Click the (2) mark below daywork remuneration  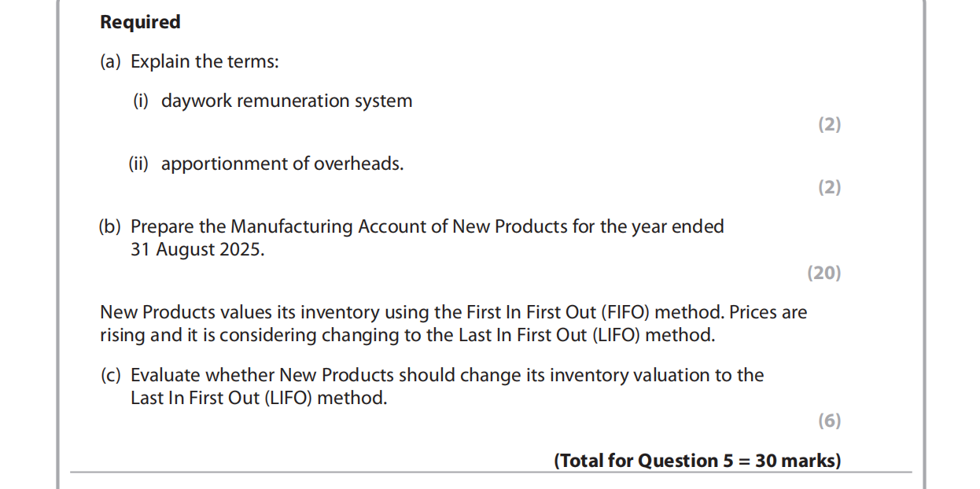tap(829, 124)
